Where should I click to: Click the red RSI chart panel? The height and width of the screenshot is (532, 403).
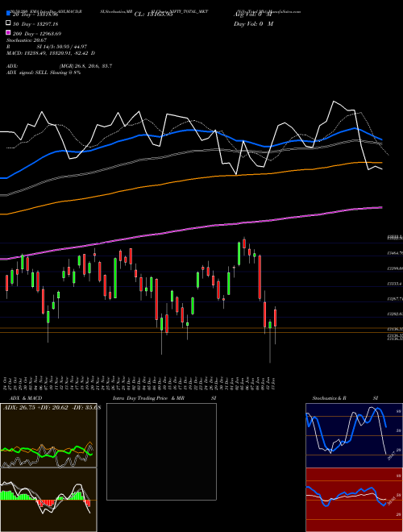354,500
